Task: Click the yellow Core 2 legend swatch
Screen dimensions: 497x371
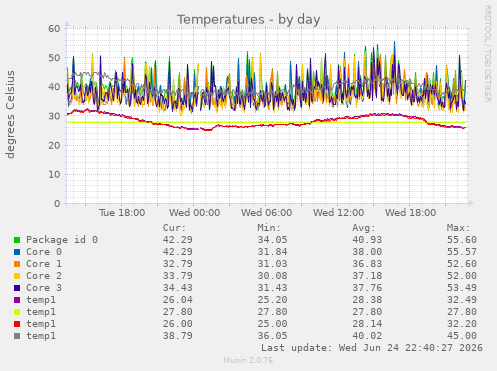Action: pos(17,276)
